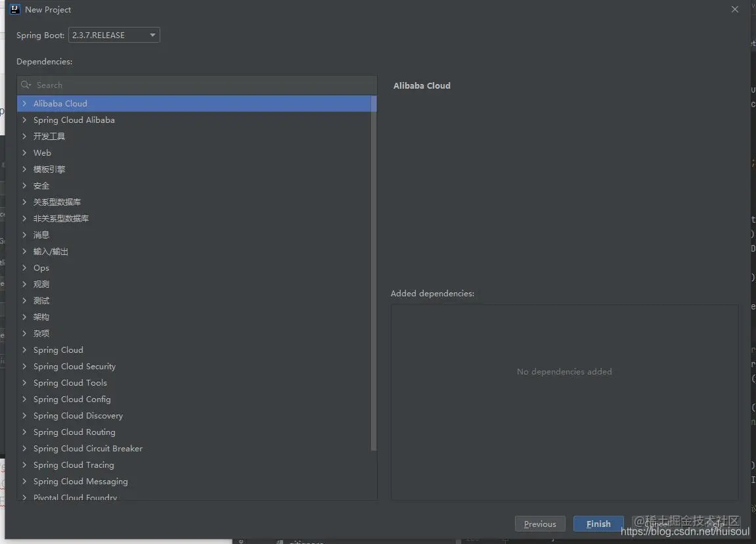Expand the Spring Cloud Discovery chevron
756x544 pixels.
coord(24,415)
